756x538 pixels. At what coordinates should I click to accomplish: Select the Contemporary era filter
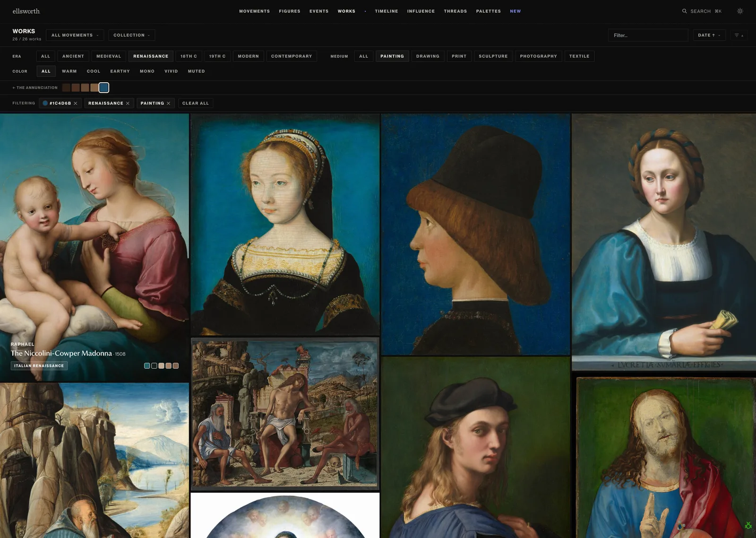(x=292, y=56)
